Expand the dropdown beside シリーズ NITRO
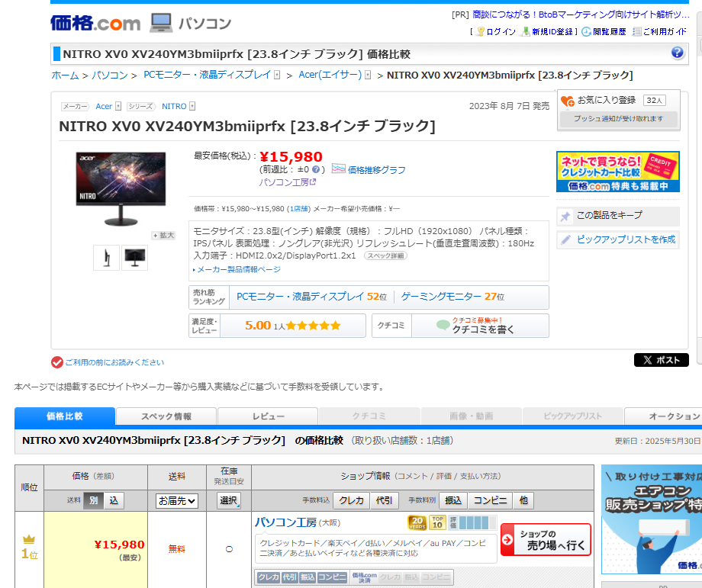Image resolution: width=702 pixels, height=588 pixels. pyautogui.click(x=192, y=106)
